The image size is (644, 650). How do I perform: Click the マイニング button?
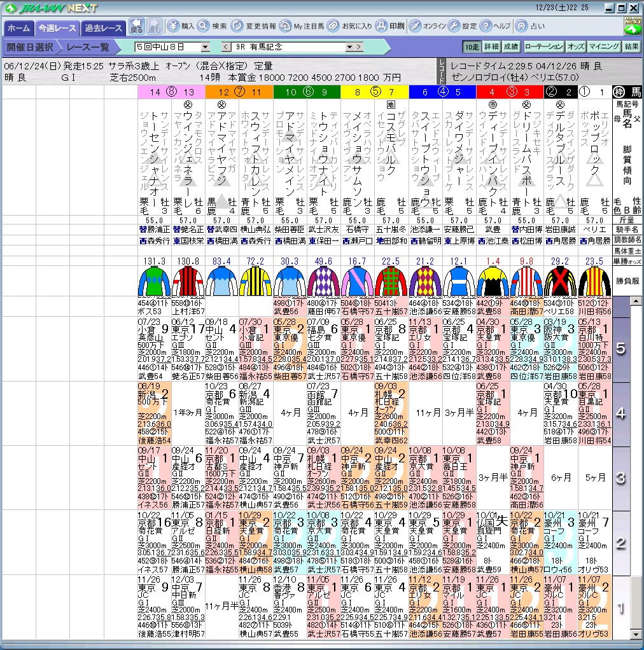pyautogui.click(x=603, y=46)
